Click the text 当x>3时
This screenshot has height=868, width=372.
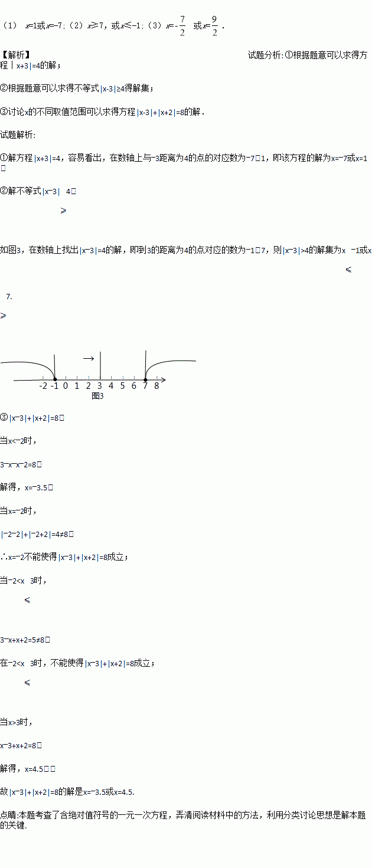click(x=16, y=722)
